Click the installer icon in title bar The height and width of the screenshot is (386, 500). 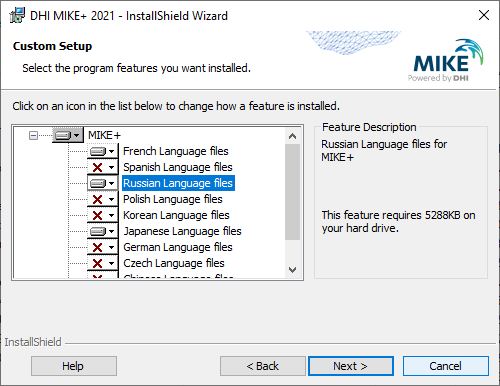pyautogui.click(x=17, y=15)
